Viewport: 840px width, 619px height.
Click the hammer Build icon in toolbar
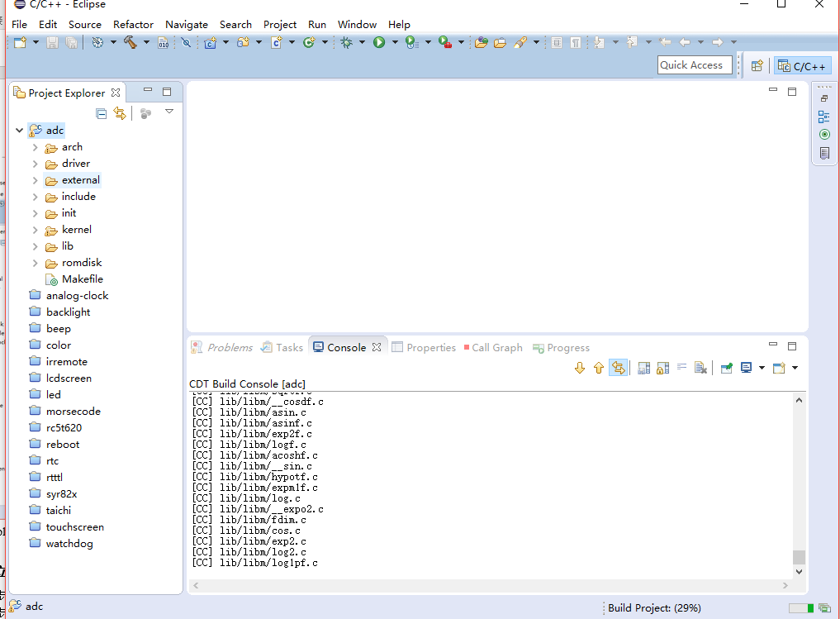[130, 42]
